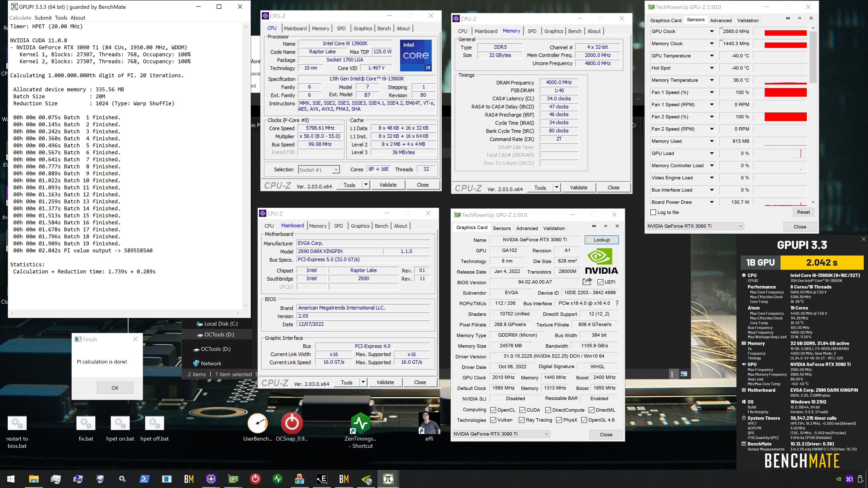Open the Hot Spot sensor dropdown
The image size is (868, 488).
[x=712, y=68]
